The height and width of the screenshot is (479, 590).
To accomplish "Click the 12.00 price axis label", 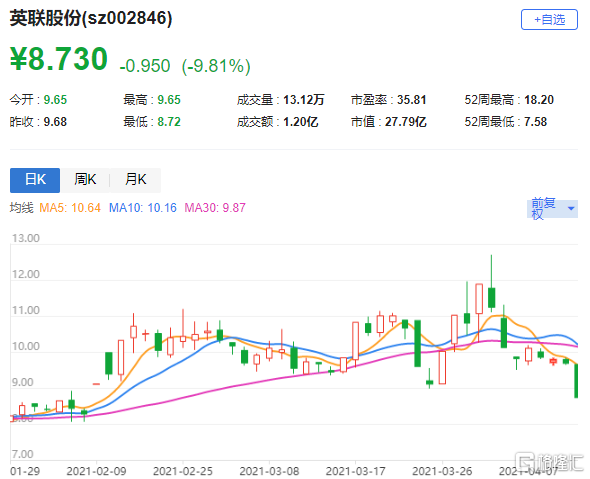I will pos(26,274).
